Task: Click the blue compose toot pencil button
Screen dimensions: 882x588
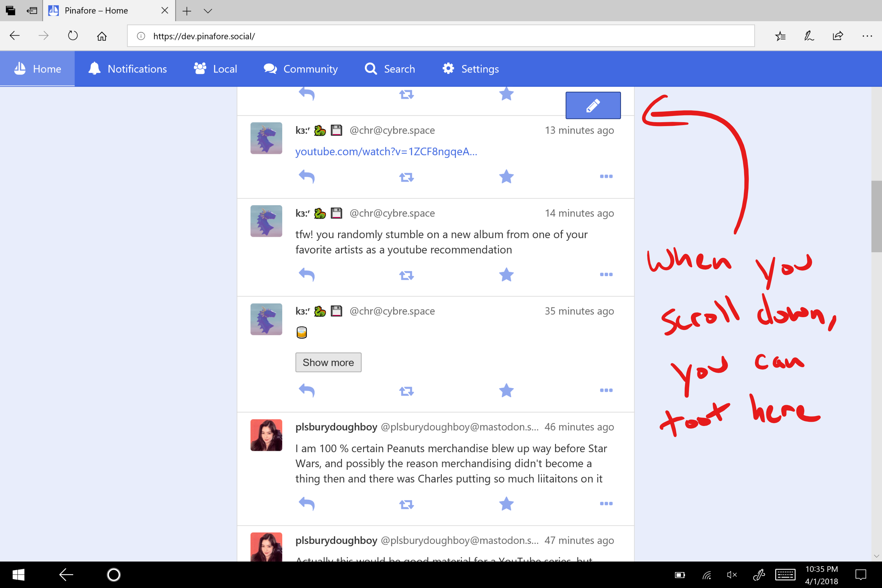Action: coord(593,106)
